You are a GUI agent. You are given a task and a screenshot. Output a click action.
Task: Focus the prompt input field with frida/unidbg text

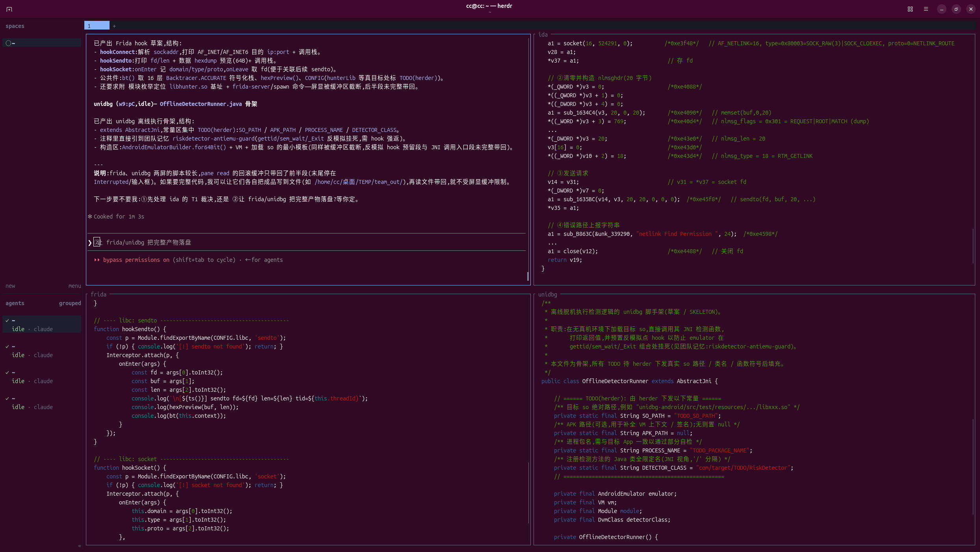(x=307, y=242)
